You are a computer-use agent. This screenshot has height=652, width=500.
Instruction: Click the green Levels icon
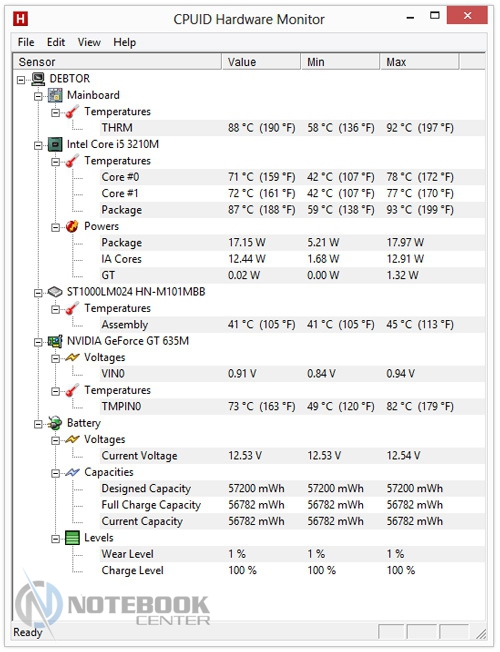tap(72, 538)
